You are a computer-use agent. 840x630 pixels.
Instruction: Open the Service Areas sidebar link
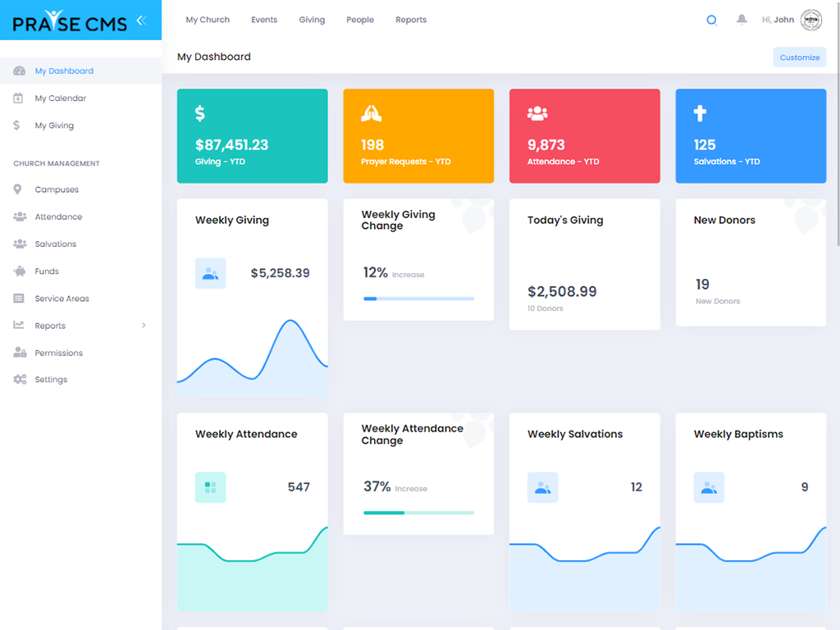coord(62,299)
